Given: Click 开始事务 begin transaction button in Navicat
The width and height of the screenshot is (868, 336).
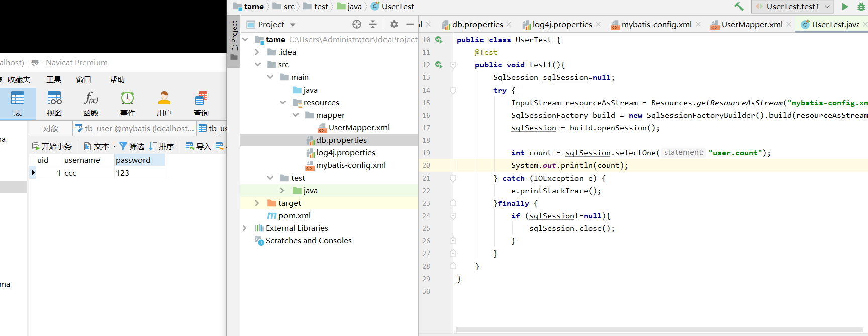Looking at the screenshot, I should coord(52,146).
